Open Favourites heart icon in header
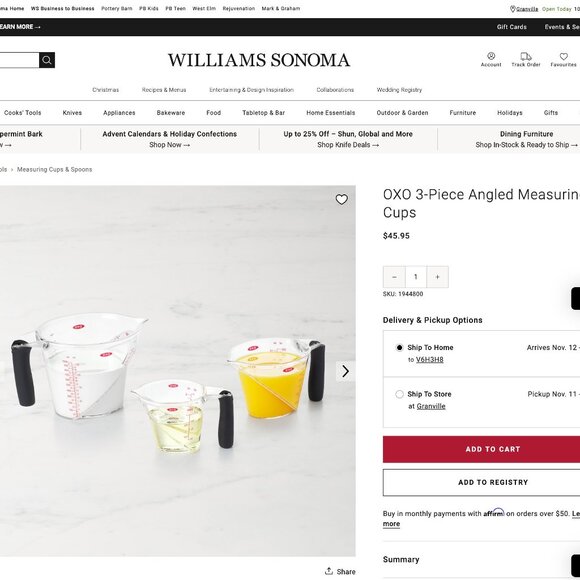The height and width of the screenshot is (580, 580). pyautogui.click(x=563, y=56)
